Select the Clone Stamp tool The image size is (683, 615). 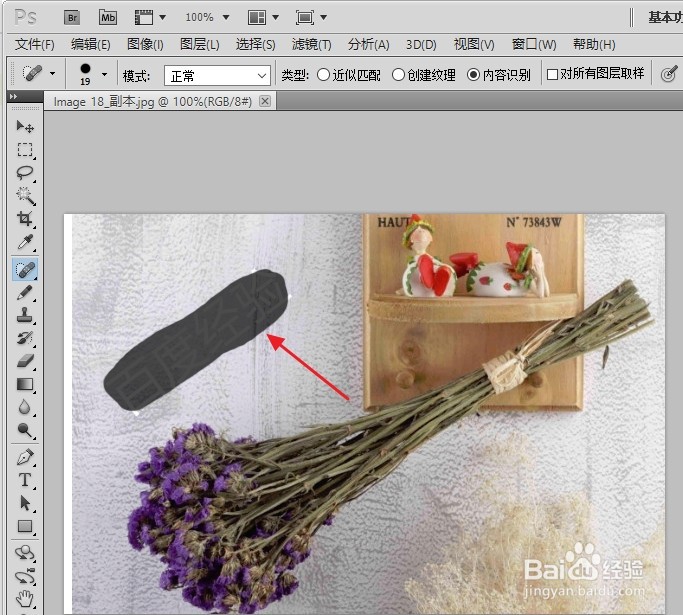[25, 315]
